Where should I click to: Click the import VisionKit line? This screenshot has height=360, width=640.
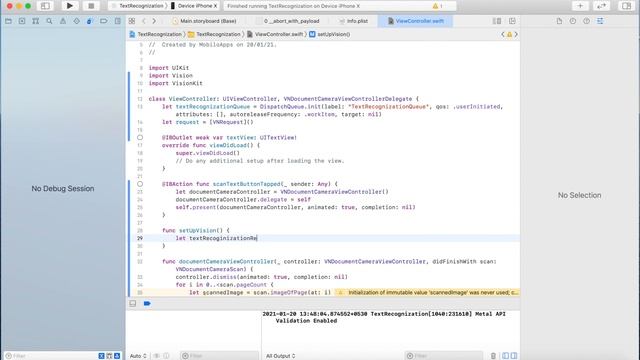point(176,83)
